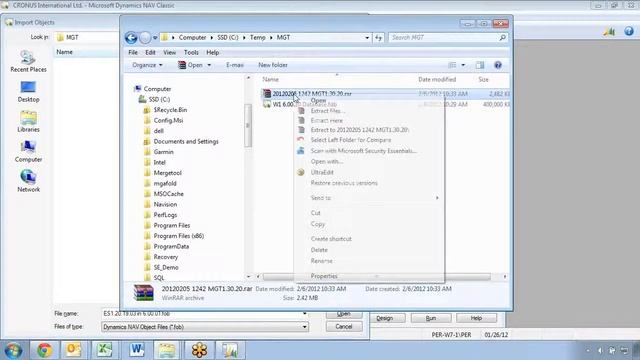Click the Explorer forward navigation arrow
This screenshot has width=640, height=360.
click(x=145, y=38)
